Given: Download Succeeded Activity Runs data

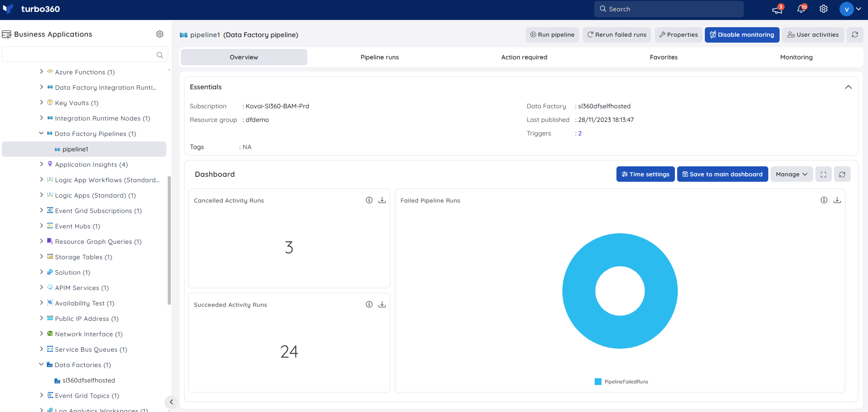Looking at the screenshot, I should point(382,304).
